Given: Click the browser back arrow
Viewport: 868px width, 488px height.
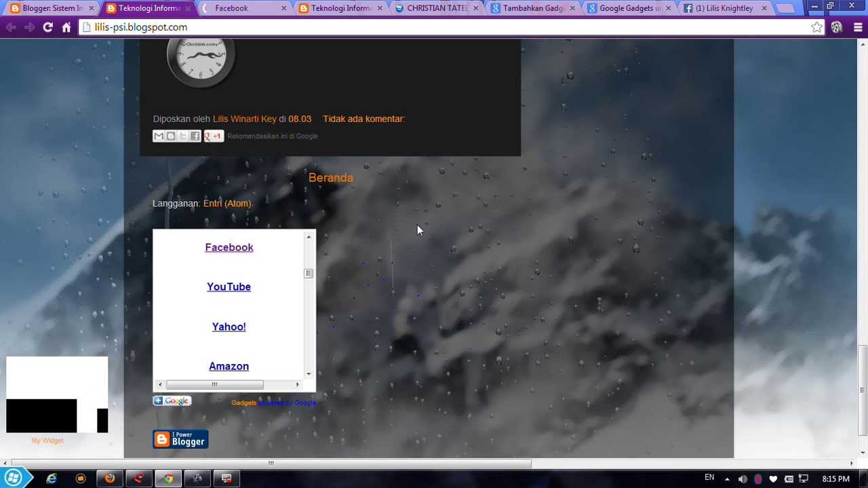Looking at the screenshot, I should (x=11, y=27).
